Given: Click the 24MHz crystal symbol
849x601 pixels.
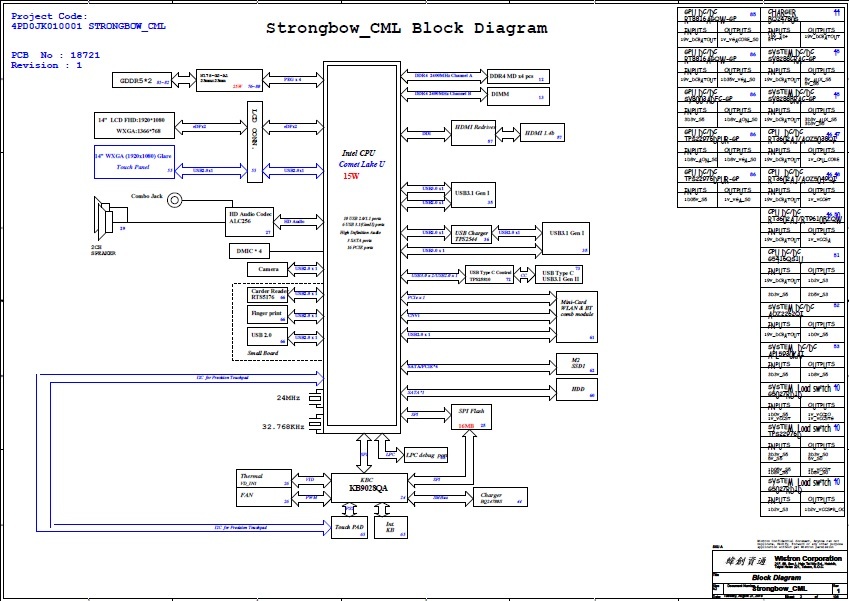Looking at the screenshot, I should [316, 399].
